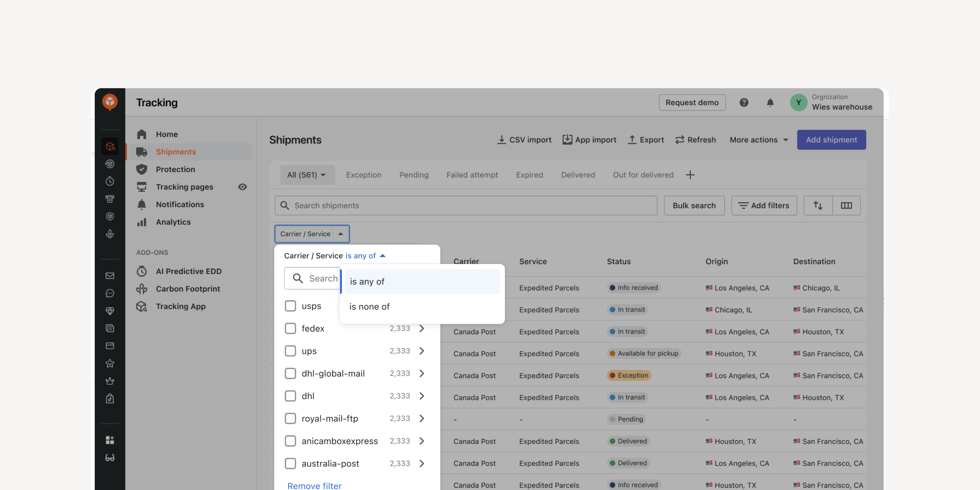Screen dimensions: 980x490
Task: Click the Search shipments input field
Action: coord(466,205)
